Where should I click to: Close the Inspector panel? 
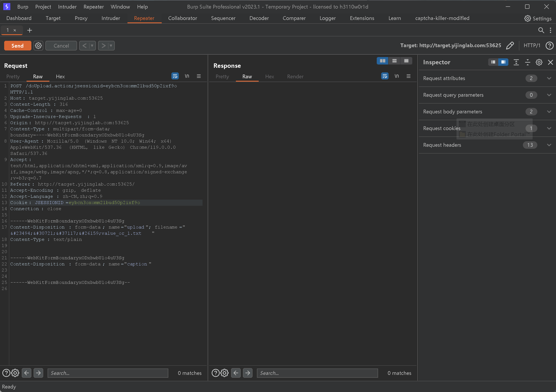click(550, 62)
